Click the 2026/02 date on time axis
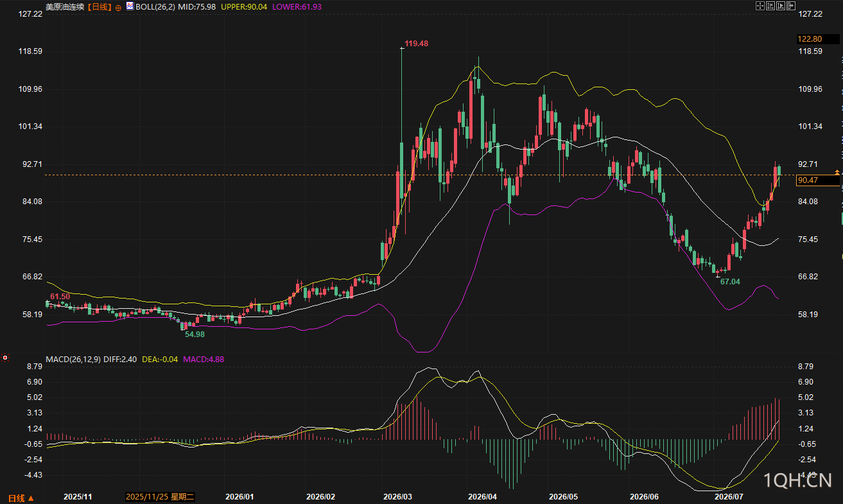The image size is (843, 504). [x=321, y=497]
